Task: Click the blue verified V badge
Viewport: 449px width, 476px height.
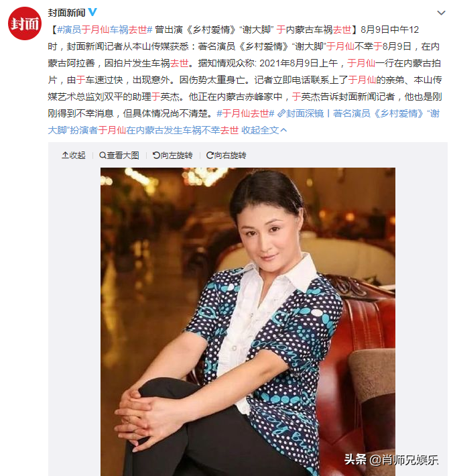Action: point(92,12)
